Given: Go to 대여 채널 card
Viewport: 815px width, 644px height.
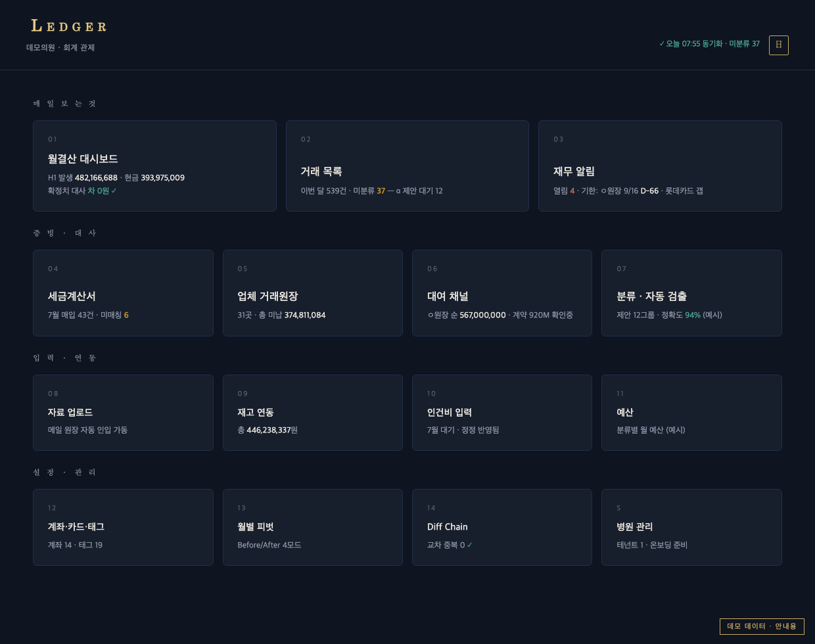Looking at the screenshot, I should coord(502,293).
